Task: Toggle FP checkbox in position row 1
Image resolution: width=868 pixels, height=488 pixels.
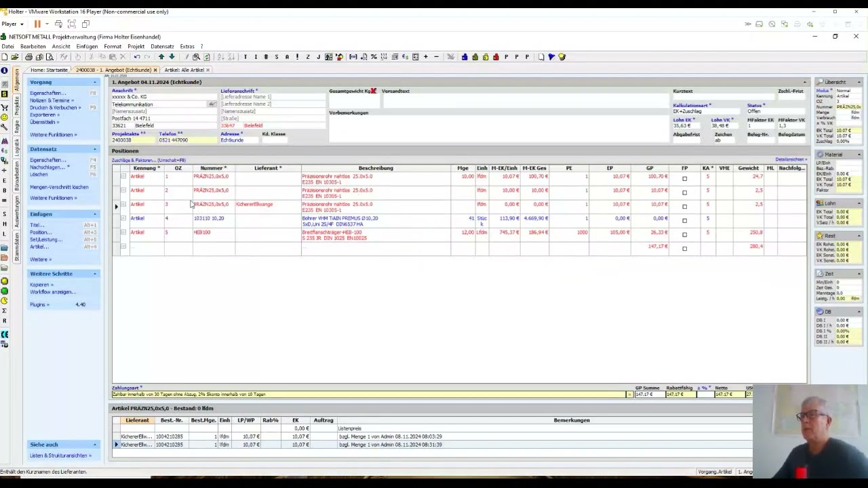Action: point(684,178)
